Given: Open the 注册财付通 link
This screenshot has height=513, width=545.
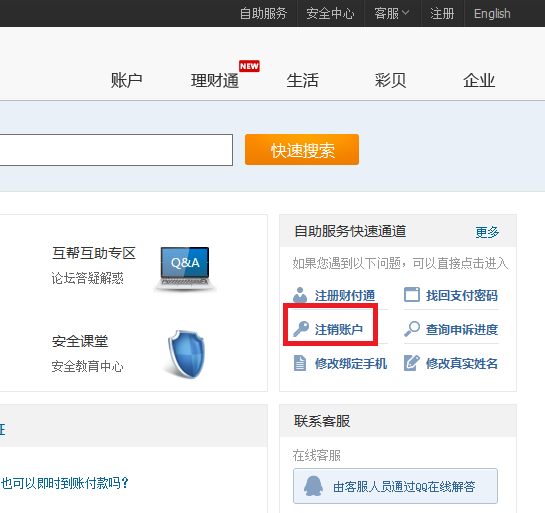Looking at the screenshot, I should point(345,295).
